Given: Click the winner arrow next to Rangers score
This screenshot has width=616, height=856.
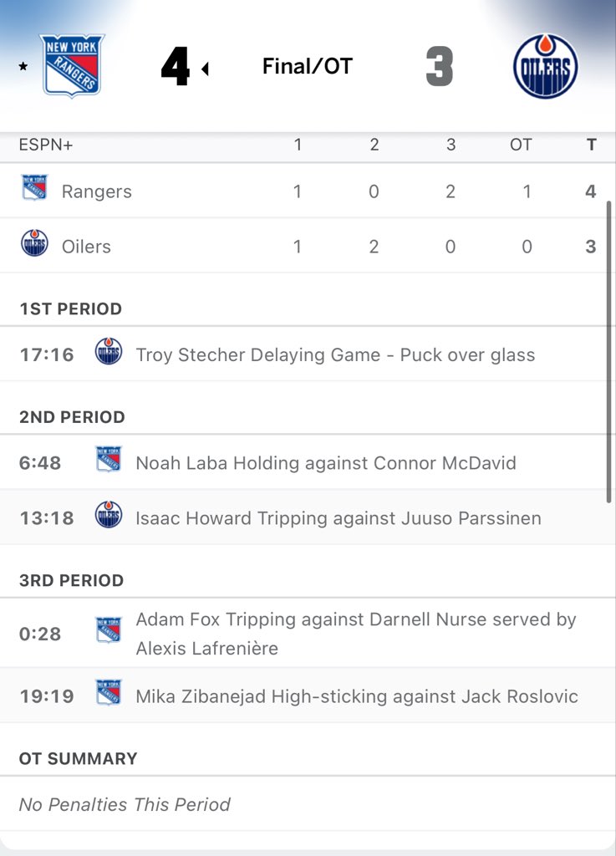Looking at the screenshot, I should (205, 69).
